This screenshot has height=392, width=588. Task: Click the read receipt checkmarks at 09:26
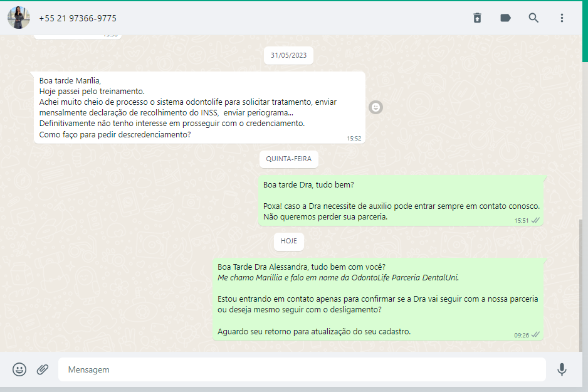pos(535,335)
